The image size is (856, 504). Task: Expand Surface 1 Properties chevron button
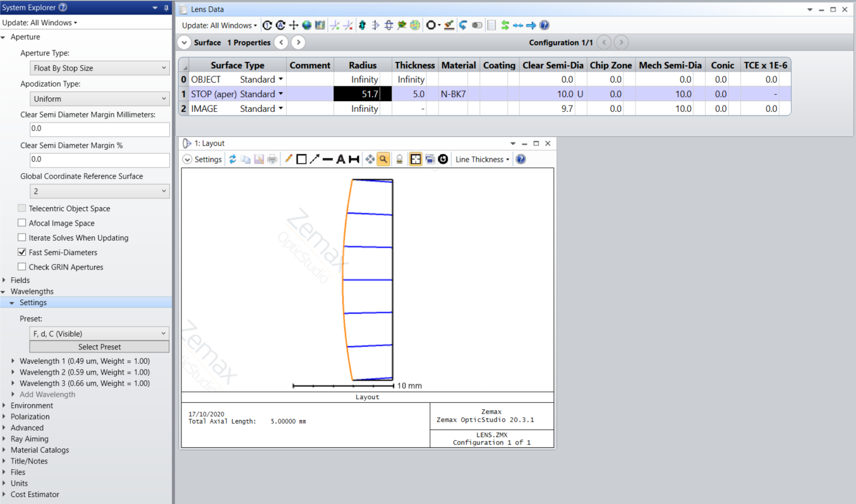point(184,42)
